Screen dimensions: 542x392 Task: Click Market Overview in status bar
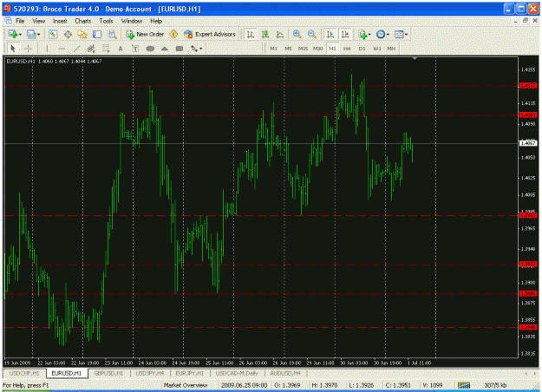coord(186,385)
